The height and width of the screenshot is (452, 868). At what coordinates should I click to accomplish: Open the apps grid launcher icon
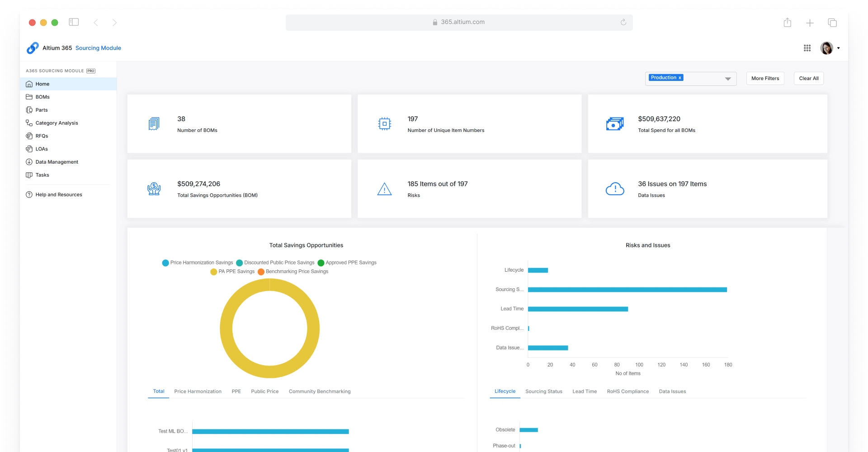point(807,48)
